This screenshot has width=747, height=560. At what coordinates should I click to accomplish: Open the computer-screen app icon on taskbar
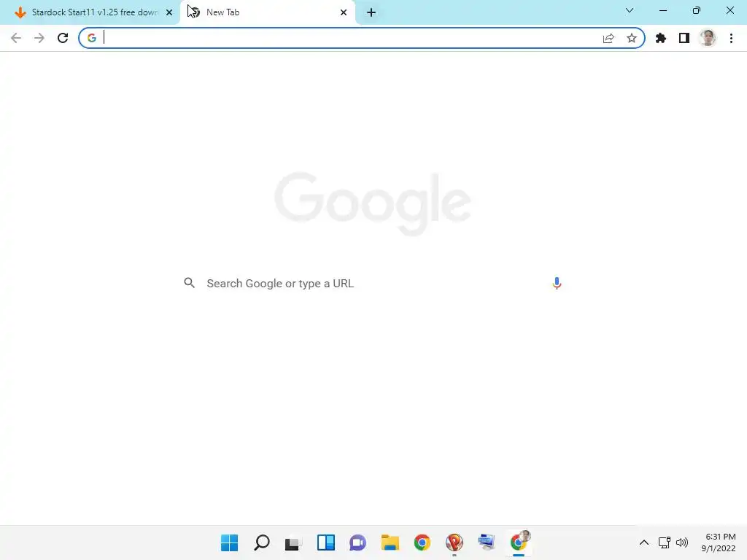pos(487,542)
